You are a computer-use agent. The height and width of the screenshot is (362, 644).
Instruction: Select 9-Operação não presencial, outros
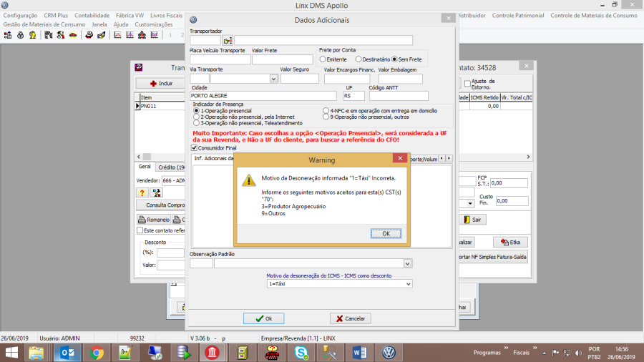point(326,117)
